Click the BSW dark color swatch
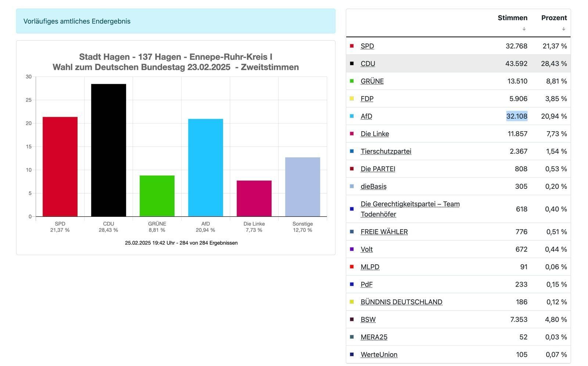The image size is (588, 366). 352,320
